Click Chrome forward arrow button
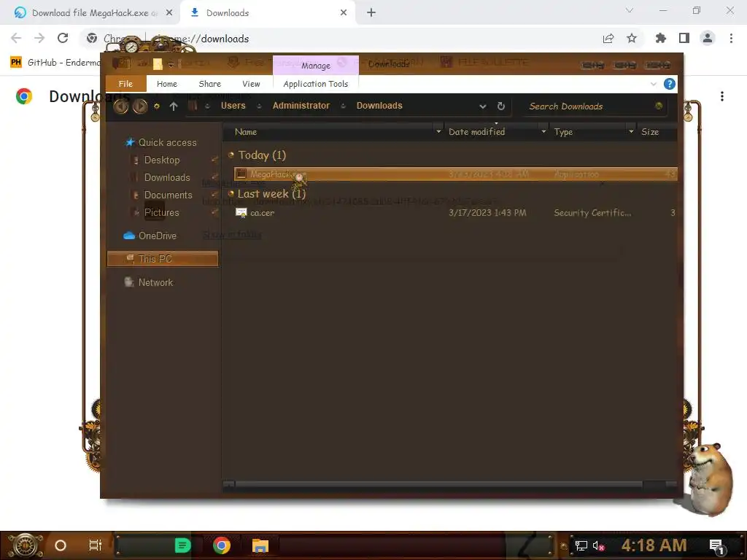 click(39, 38)
